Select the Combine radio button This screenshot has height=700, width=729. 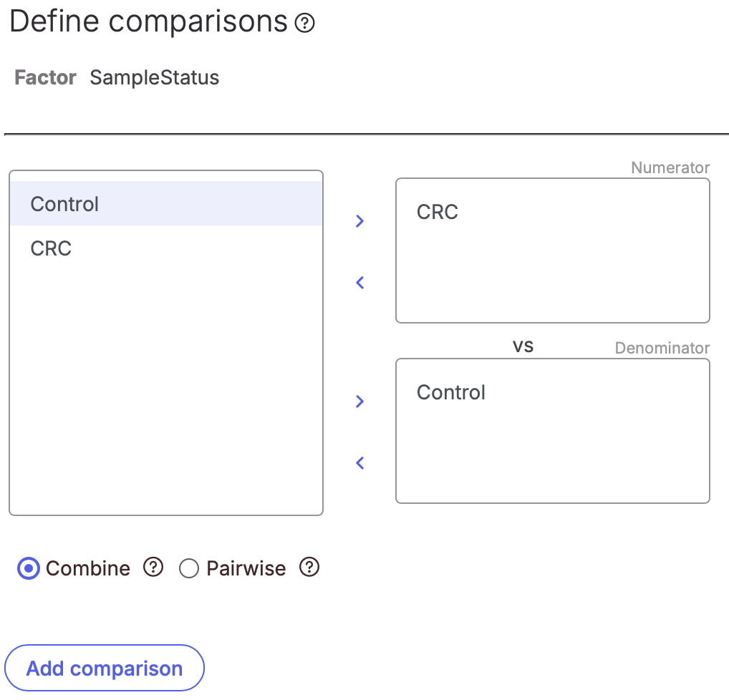(x=29, y=568)
